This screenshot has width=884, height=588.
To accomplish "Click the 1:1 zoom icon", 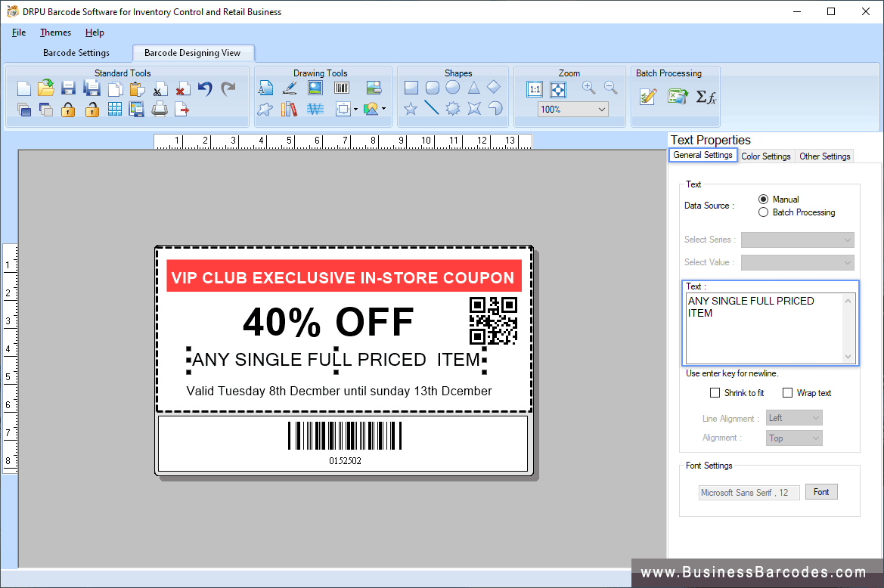I will (x=535, y=88).
